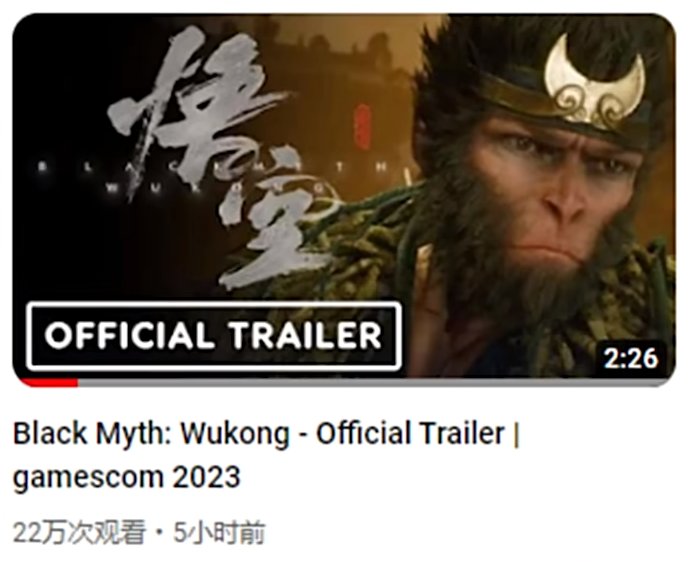Click the vertical bar separator after "Official Trailer"
691x562 pixels.
point(516,435)
